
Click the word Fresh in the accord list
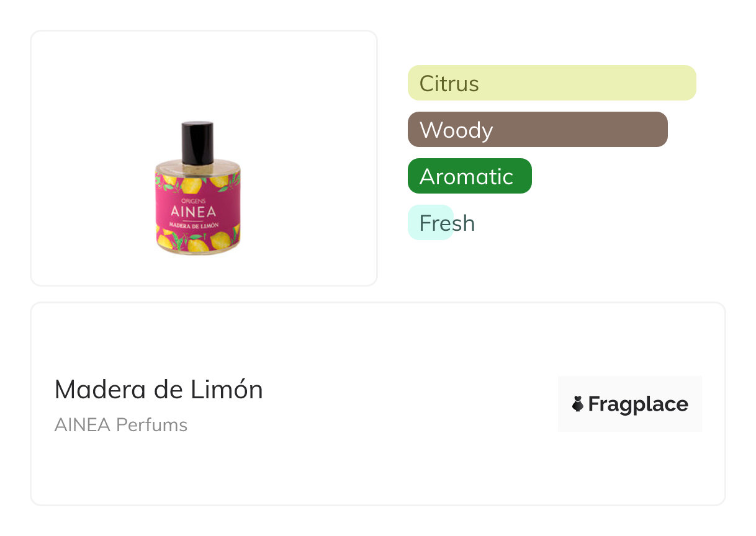coord(447,223)
